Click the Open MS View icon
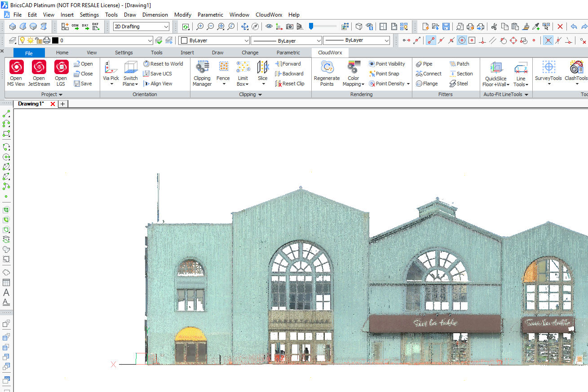588x392 pixels. coord(16,67)
